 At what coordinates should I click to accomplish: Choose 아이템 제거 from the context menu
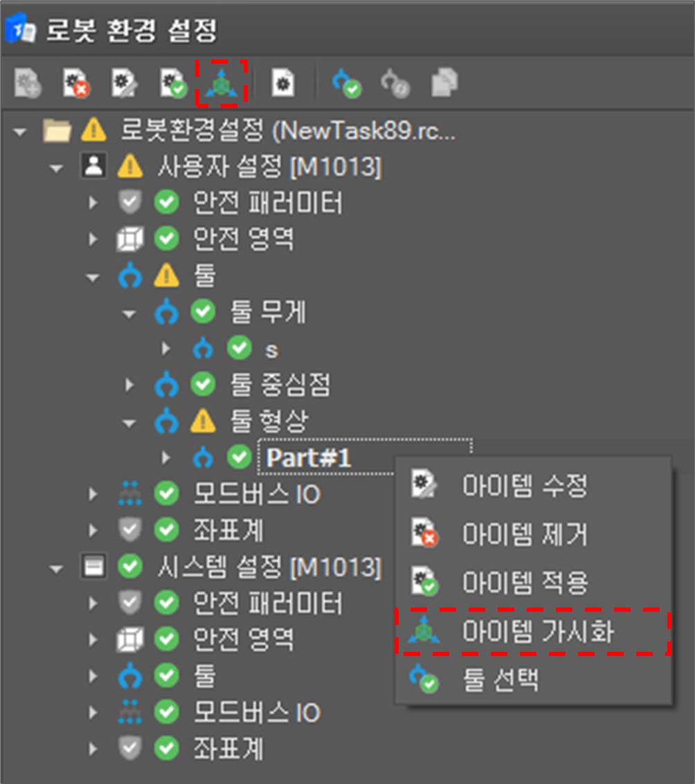pos(525,534)
